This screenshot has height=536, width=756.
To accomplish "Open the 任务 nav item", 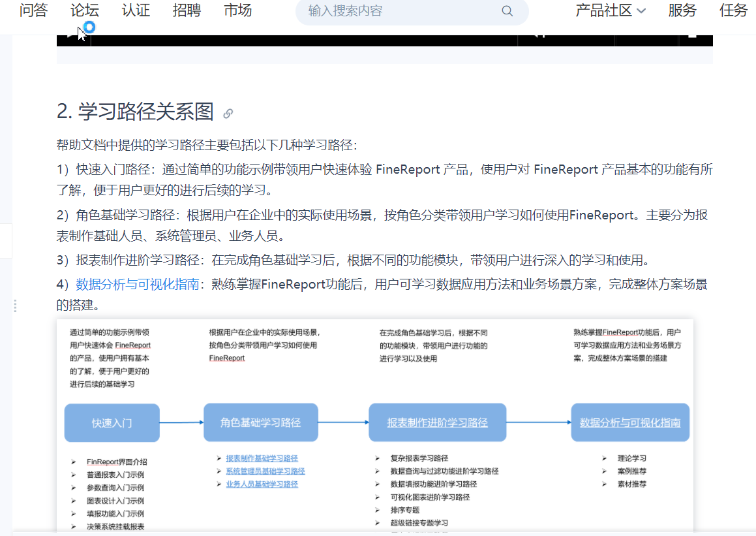I will point(733,10).
